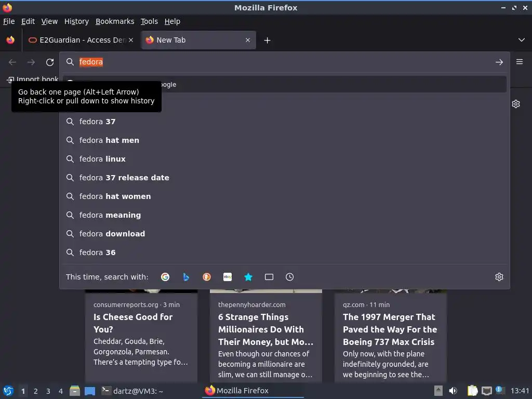Open the Firefox application hamburger menu

tap(520, 62)
